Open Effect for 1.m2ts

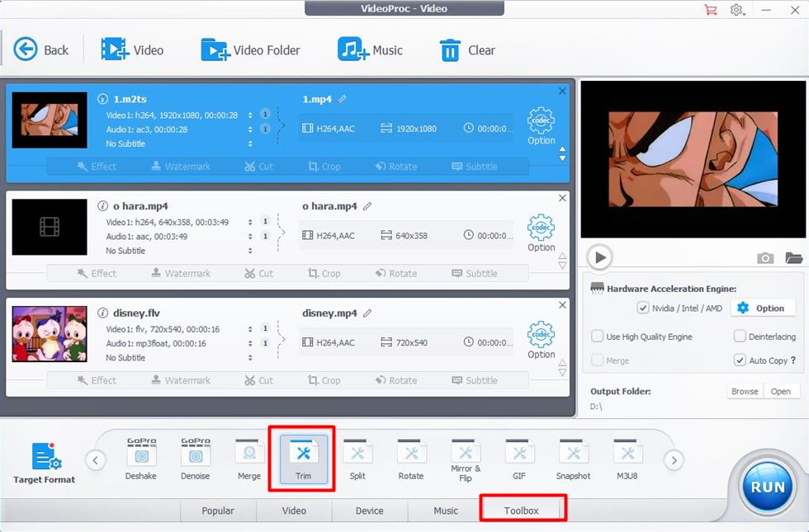click(x=97, y=167)
